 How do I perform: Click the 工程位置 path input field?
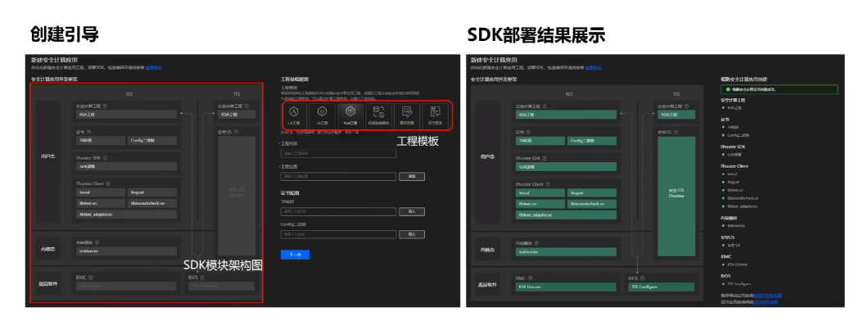[338, 177]
